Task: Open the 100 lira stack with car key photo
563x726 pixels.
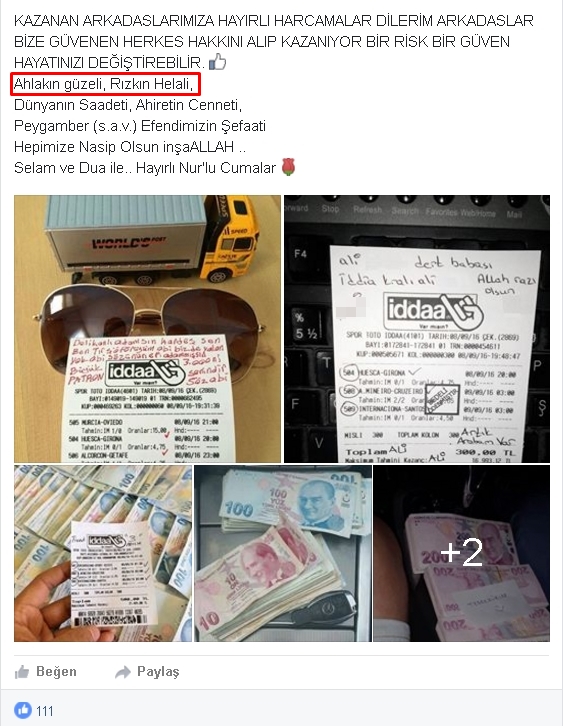Action: tap(282, 553)
